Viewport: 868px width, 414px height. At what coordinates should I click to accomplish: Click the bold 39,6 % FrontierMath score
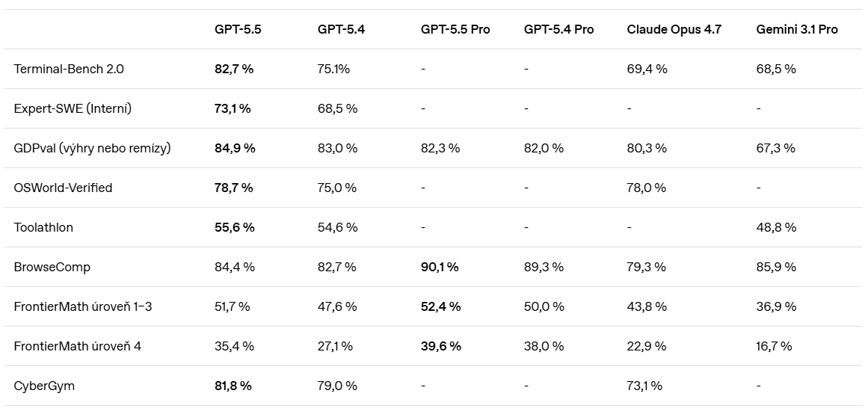(440, 347)
